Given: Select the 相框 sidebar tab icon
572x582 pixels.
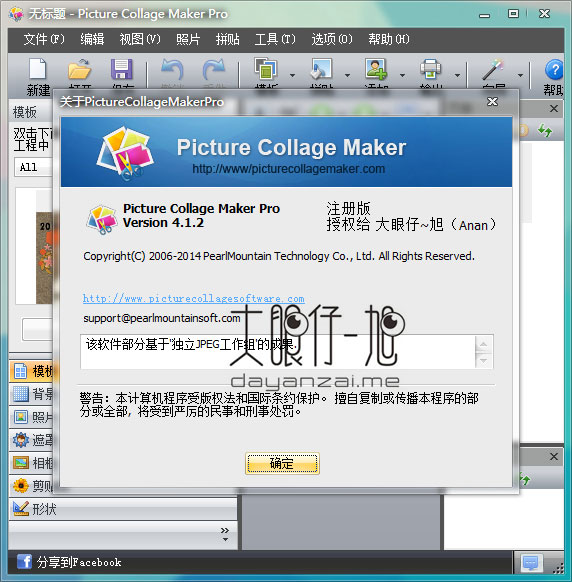Looking at the screenshot, I should [x=21, y=462].
